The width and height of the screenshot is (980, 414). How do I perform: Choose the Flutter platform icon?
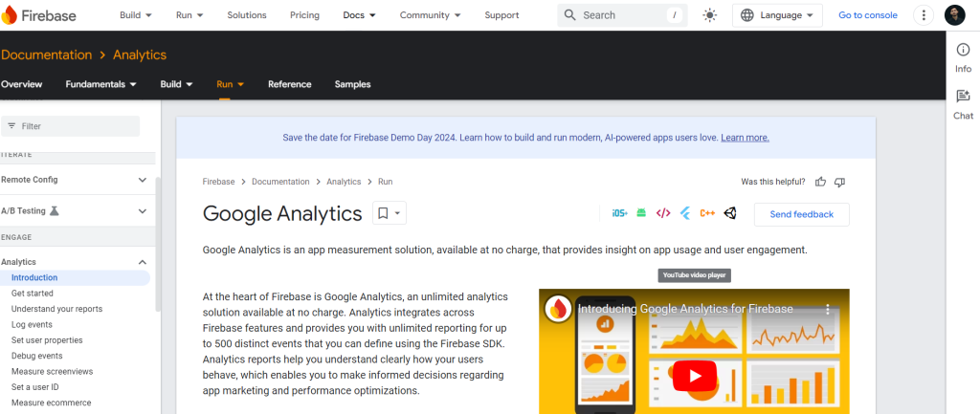[x=685, y=213]
